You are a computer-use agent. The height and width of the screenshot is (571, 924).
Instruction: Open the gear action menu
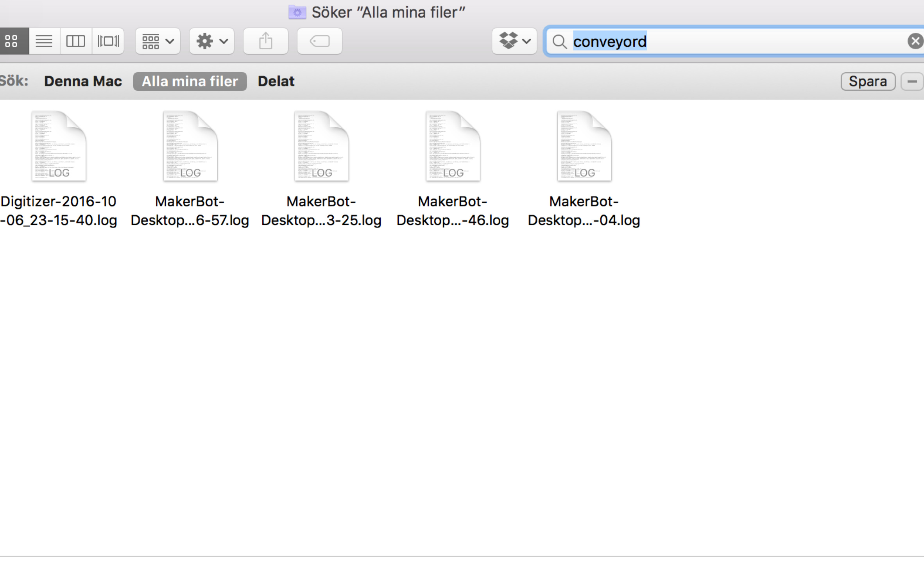click(212, 41)
